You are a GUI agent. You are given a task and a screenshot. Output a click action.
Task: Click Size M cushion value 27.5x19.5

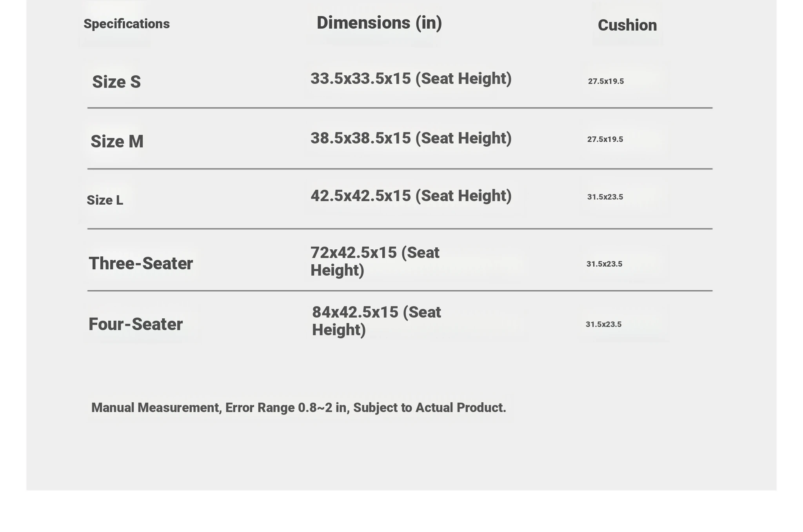tap(605, 140)
